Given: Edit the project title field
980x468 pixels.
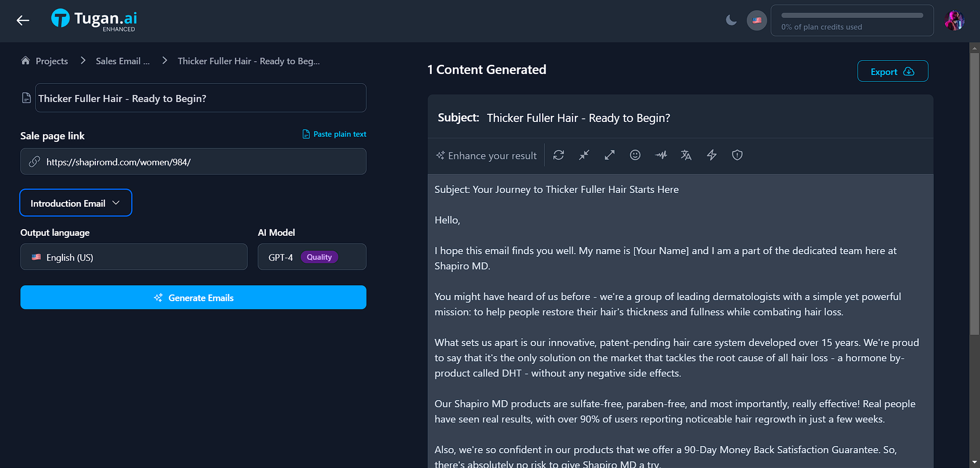Looking at the screenshot, I should [201, 98].
